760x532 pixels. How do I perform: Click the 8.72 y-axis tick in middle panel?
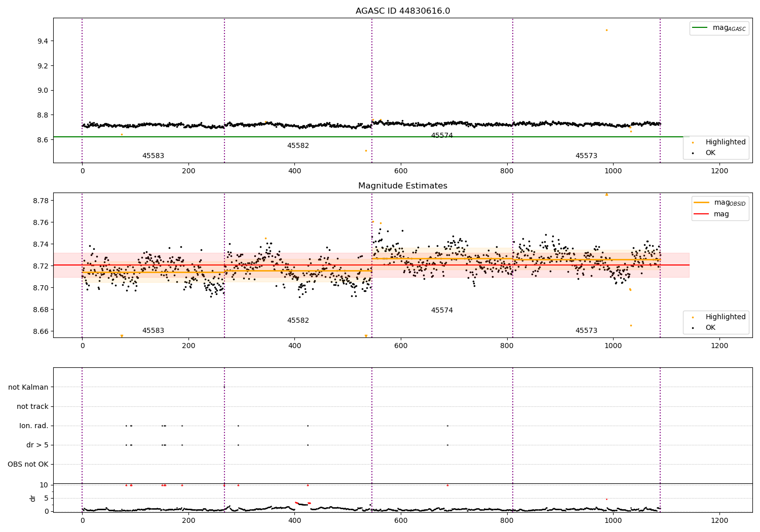click(41, 267)
